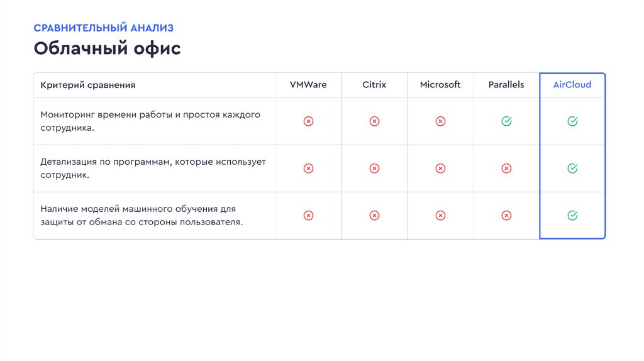Click the VMWare red cross for machine learning row
644x361 pixels.
(308, 216)
